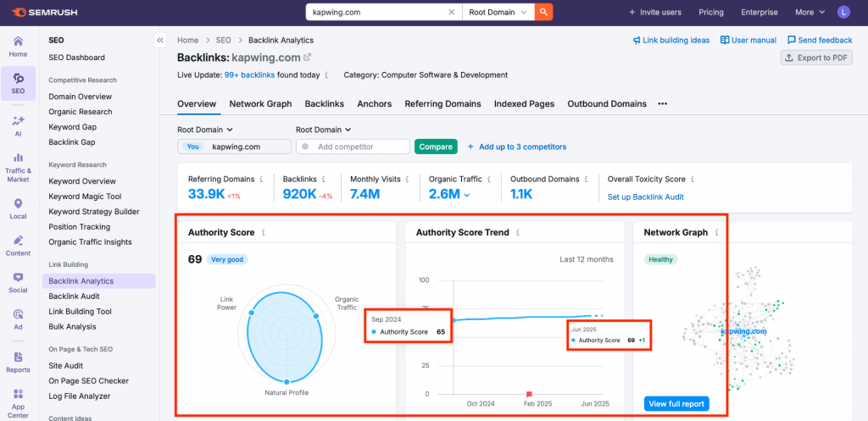Open Enterprise in the header
The height and width of the screenshot is (421, 868).
coord(759,12)
